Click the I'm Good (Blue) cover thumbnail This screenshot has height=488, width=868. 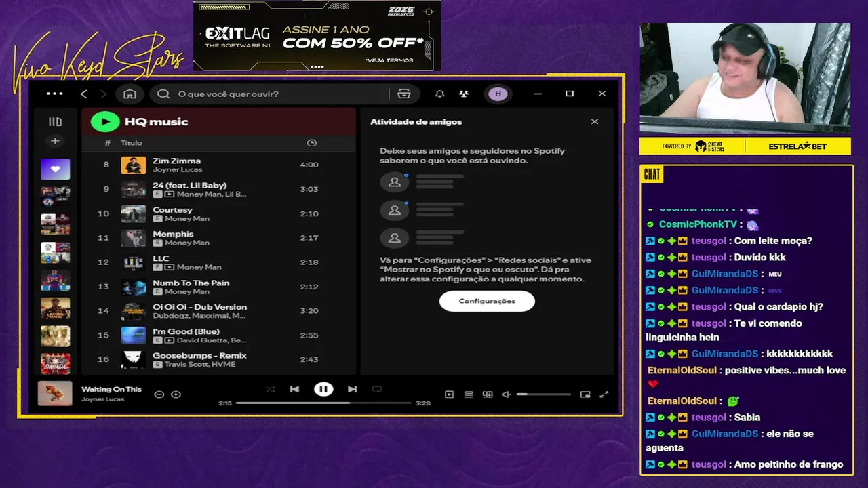tap(134, 335)
